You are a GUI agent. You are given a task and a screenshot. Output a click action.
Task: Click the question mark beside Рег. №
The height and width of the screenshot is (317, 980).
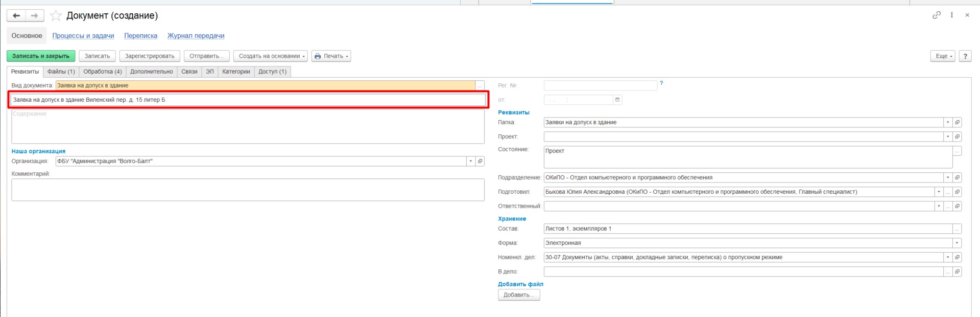coord(661,83)
